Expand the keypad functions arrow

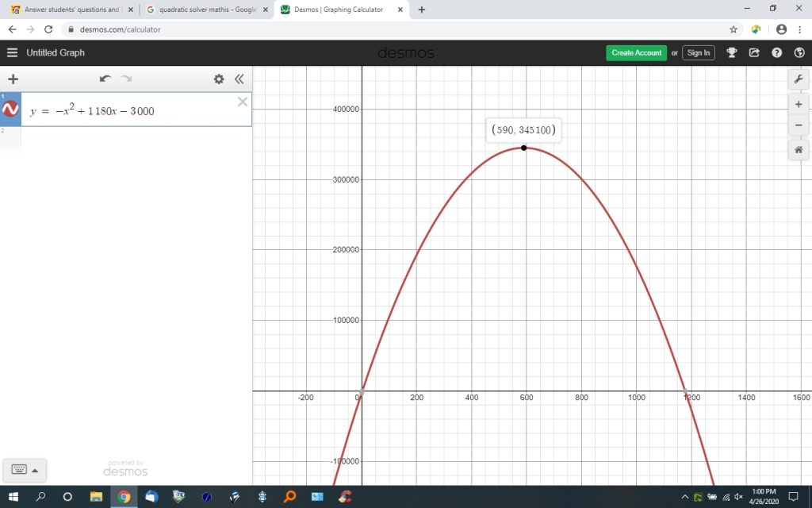35,471
